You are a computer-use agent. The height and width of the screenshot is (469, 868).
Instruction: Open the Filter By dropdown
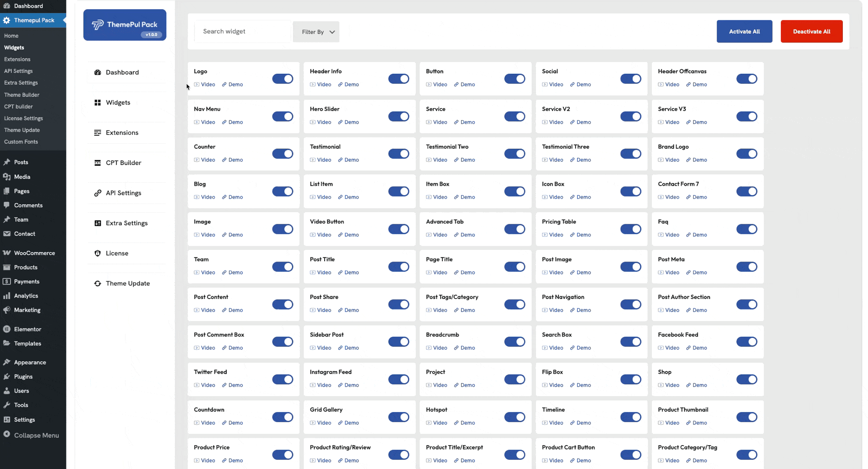(x=316, y=32)
